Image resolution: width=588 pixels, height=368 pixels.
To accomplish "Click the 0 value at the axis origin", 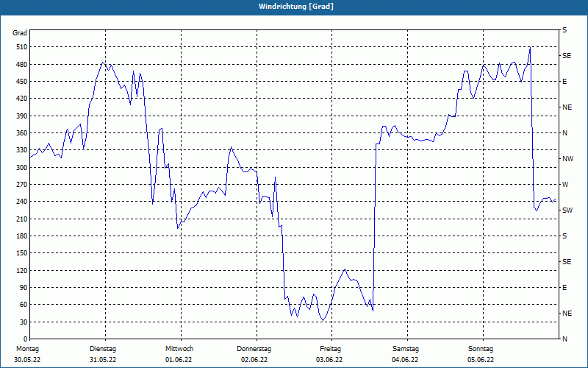I will [x=25, y=339].
